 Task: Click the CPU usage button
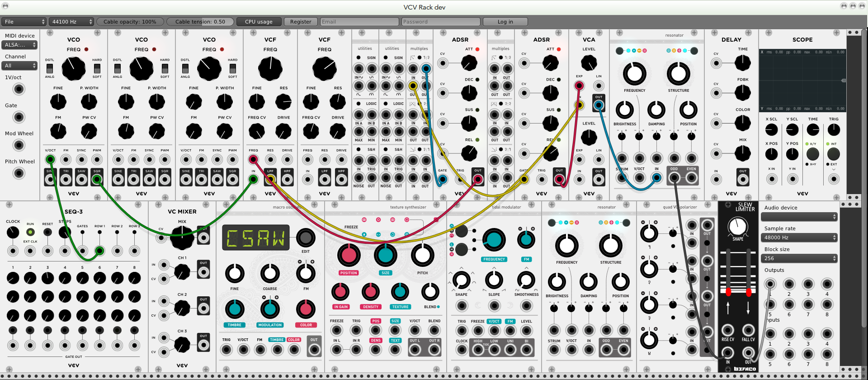pos(259,22)
